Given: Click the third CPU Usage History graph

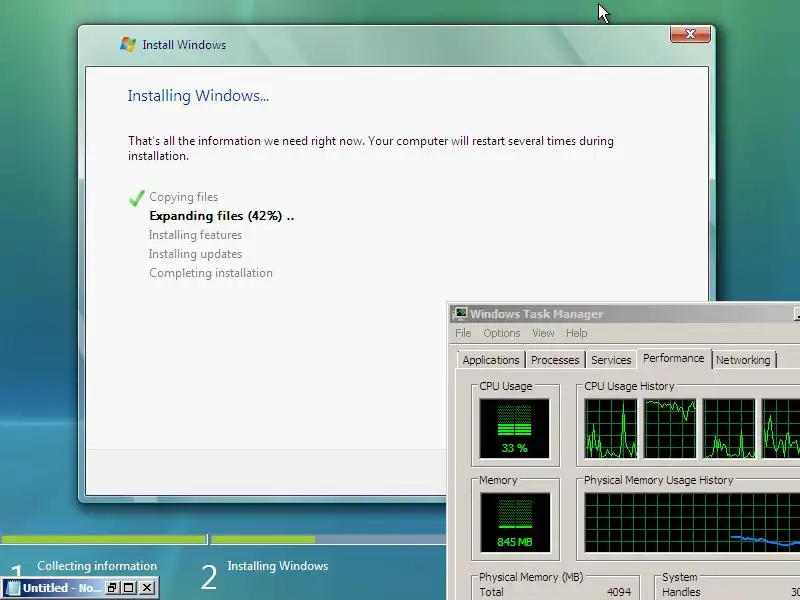Looking at the screenshot, I should [729, 429].
